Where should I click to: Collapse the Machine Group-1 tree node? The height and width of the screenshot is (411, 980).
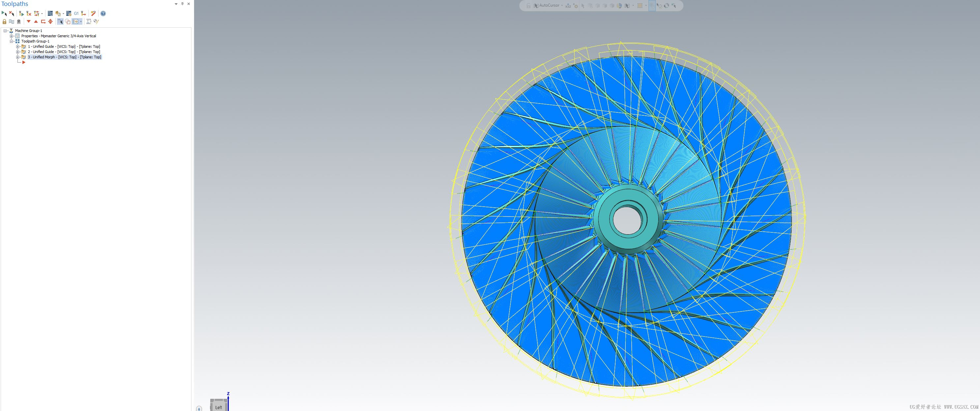pos(5,31)
